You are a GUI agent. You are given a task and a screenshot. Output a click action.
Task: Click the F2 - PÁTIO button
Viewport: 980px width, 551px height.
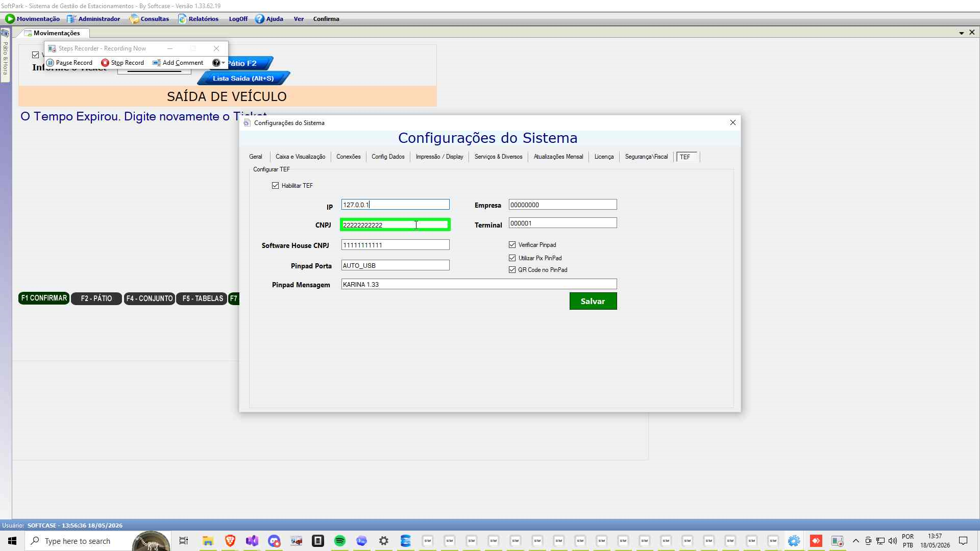(x=96, y=298)
